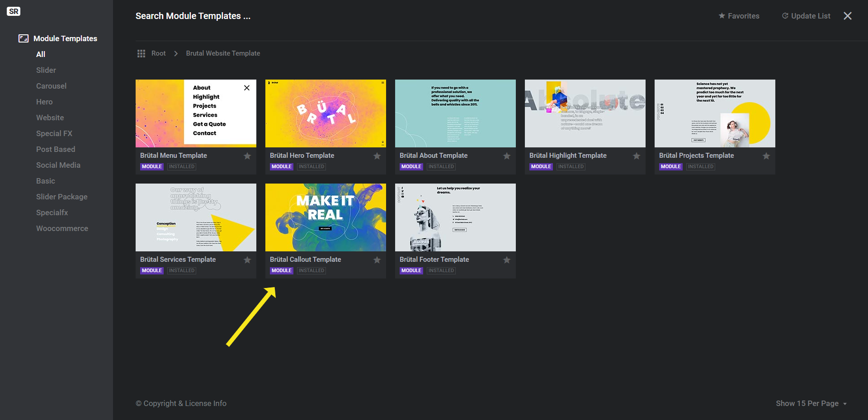Open the Brütal Menu Template thumbnail
The height and width of the screenshot is (420, 868).
pyautogui.click(x=196, y=113)
